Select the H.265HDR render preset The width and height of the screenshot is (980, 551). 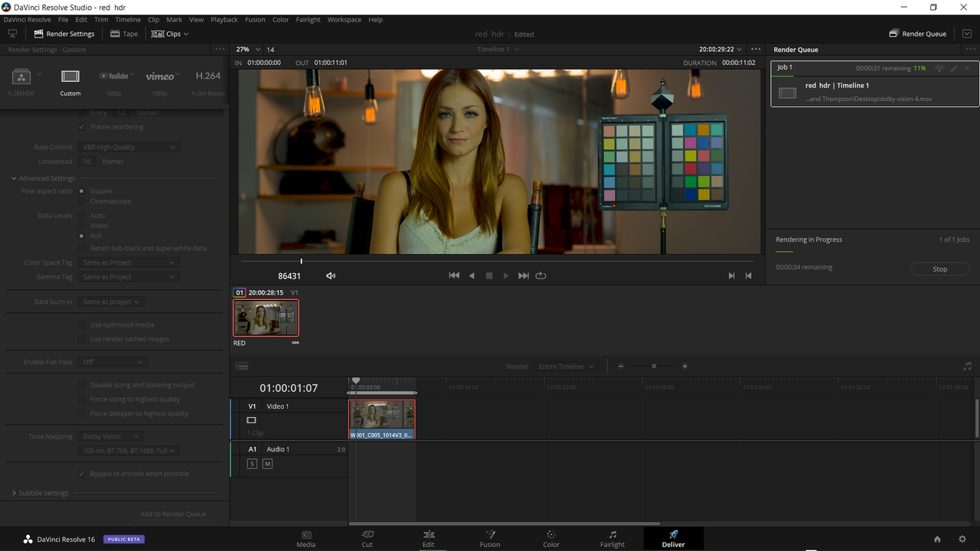pyautogui.click(x=21, y=82)
